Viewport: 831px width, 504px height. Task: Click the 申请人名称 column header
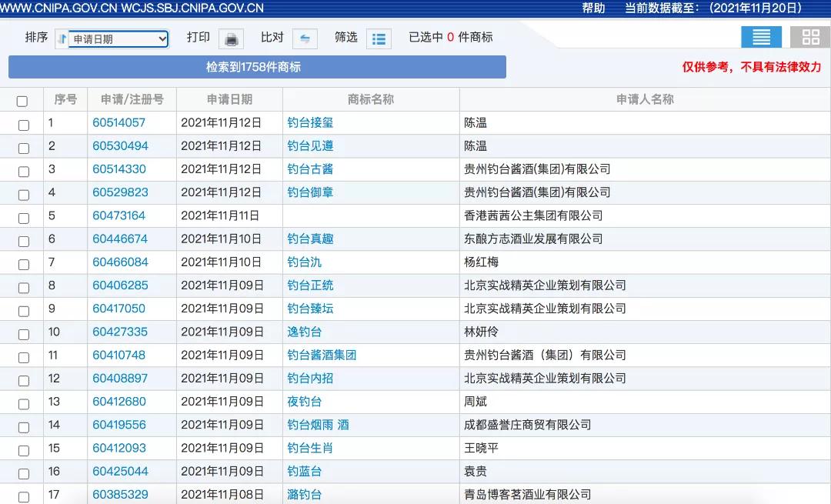click(x=645, y=98)
